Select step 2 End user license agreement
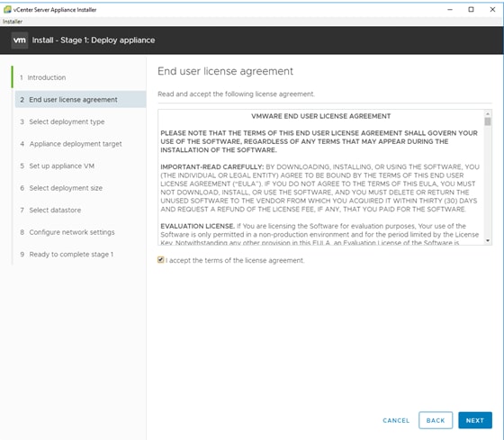This screenshot has width=504, height=440. point(80,100)
